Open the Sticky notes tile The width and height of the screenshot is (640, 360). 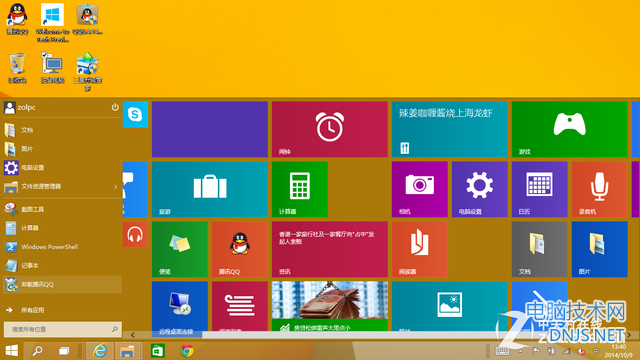[180, 249]
